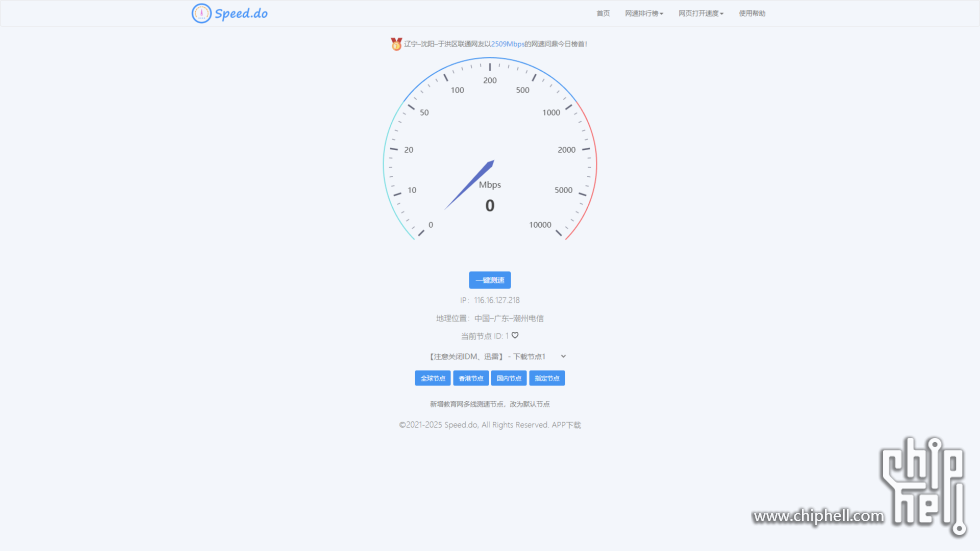Start the test with 一键测速 button
The height and width of the screenshot is (551, 980).
[x=490, y=280]
